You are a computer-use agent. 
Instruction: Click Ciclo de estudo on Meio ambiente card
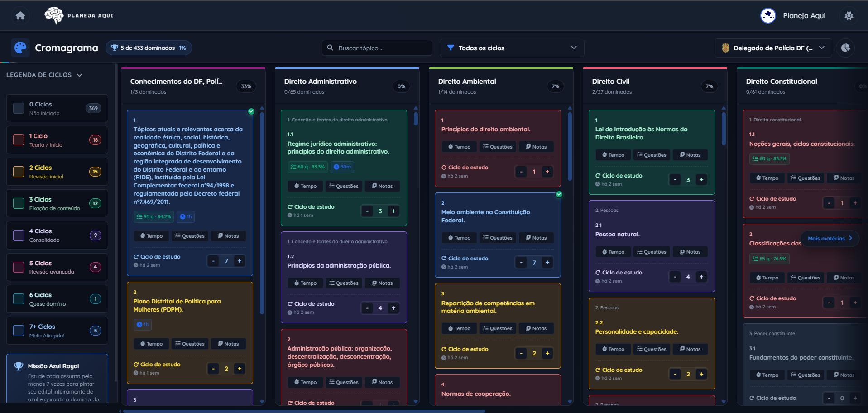click(465, 259)
